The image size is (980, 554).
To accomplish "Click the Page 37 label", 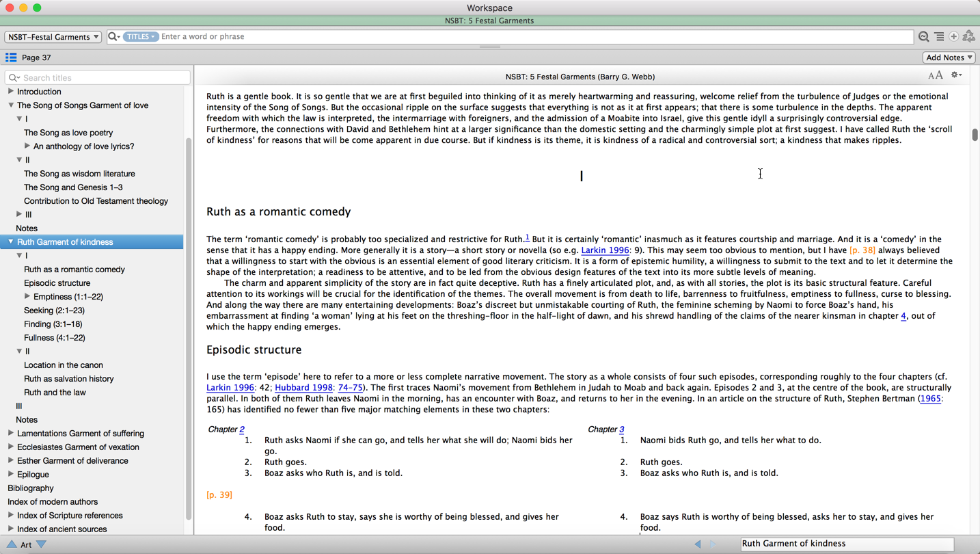I will pyautogui.click(x=36, y=57).
